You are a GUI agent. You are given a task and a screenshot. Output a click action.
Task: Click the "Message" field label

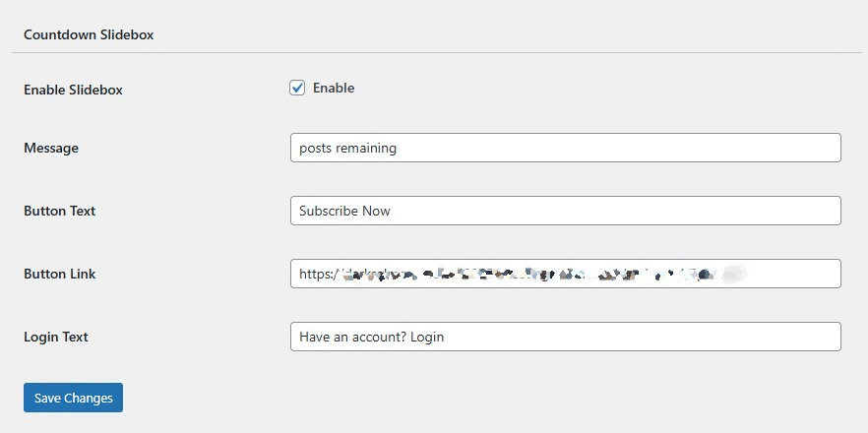click(x=51, y=149)
